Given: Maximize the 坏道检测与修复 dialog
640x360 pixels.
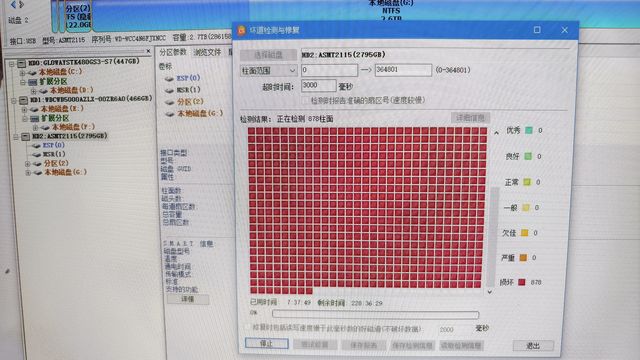Looking at the screenshot, I should 537,30.
